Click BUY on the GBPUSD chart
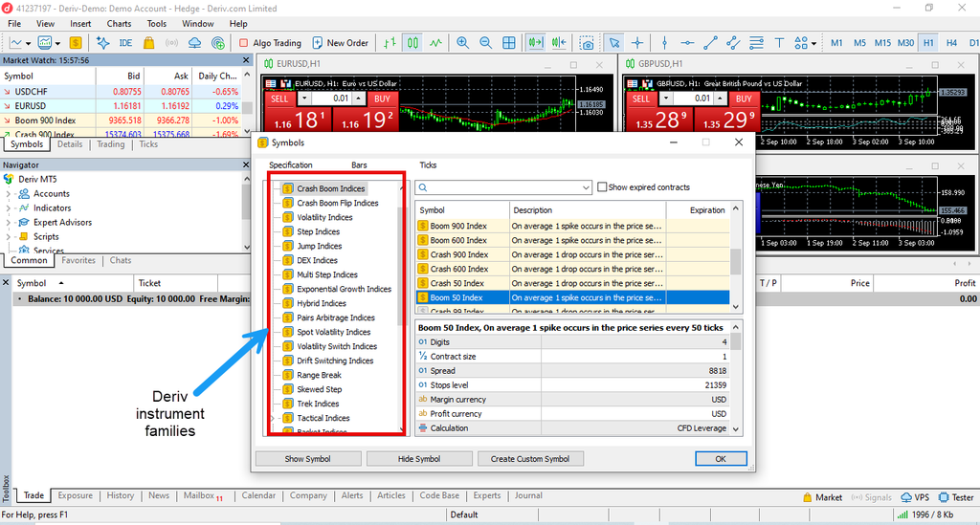Image resolution: width=980 pixels, height=525 pixels. coord(744,98)
